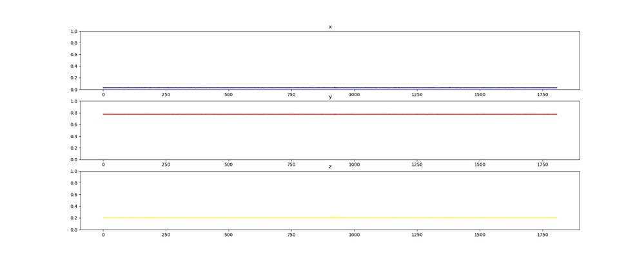This screenshot has height=258, width=644.
Task: Click the 1500 tick label under the z plot
Action: click(x=480, y=235)
